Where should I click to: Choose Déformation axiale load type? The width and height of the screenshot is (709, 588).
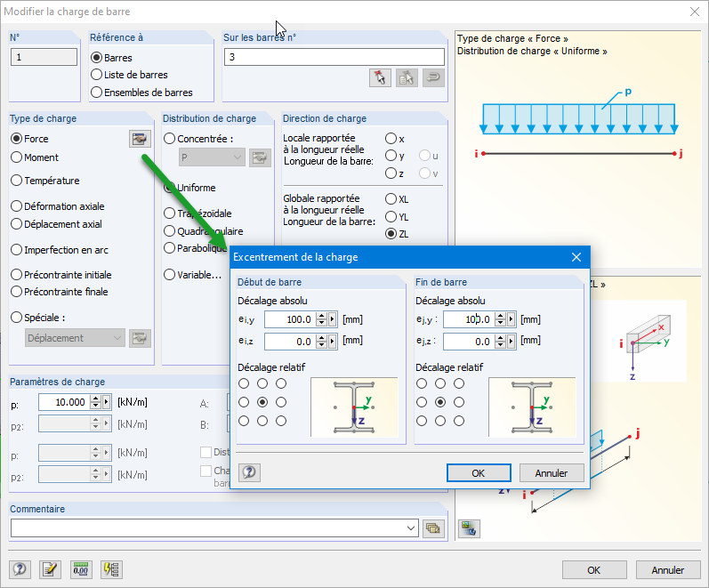point(16,206)
